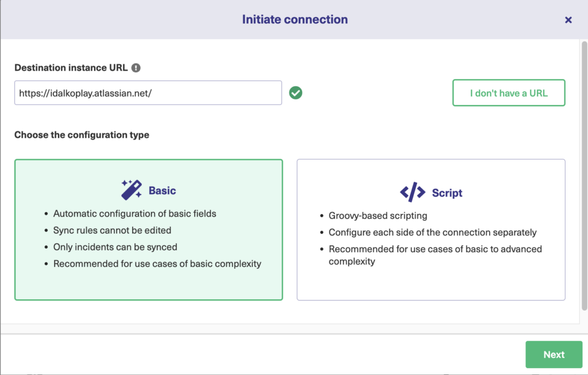Image resolution: width=588 pixels, height=375 pixels.
Task: Click the green URL validation checkmark
Action: pos(296,92)
